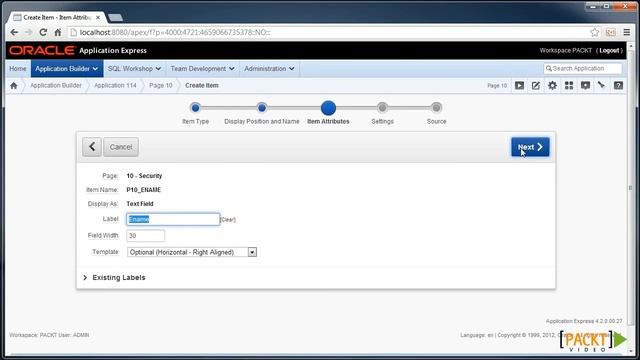Screen dimensions: 640x360
Task: Click the Item Attributes step circle
Action: point(328,108)
